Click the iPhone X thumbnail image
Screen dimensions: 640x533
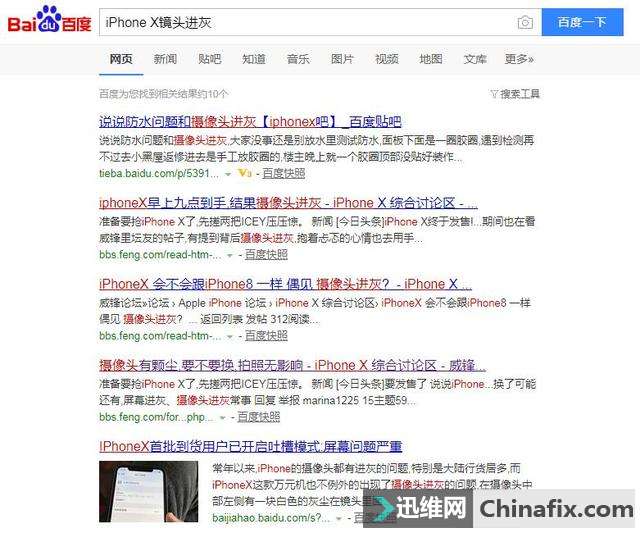[x=149, y=491]
